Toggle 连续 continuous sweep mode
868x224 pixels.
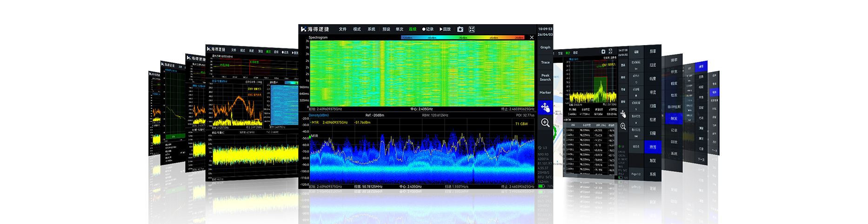413,29
